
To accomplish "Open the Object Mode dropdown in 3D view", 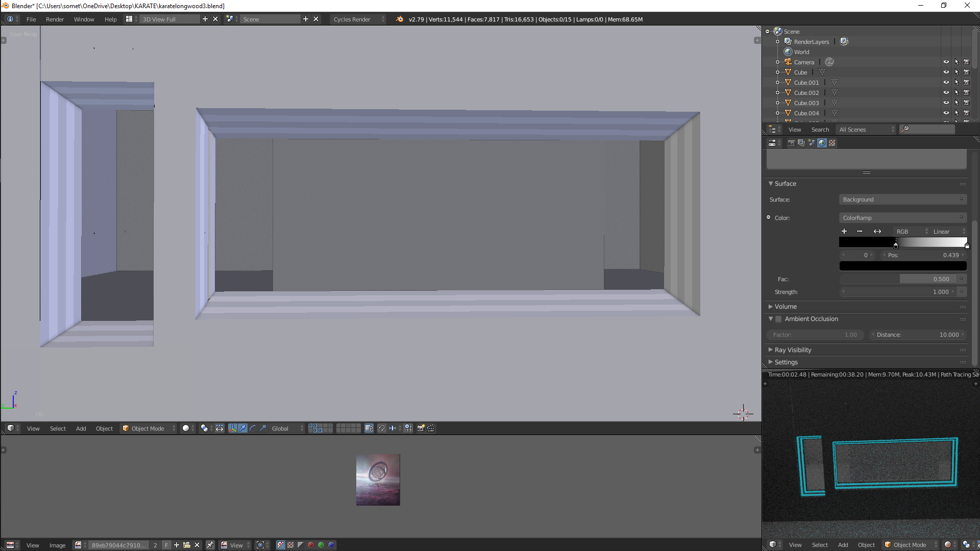I will click(148, 429).
